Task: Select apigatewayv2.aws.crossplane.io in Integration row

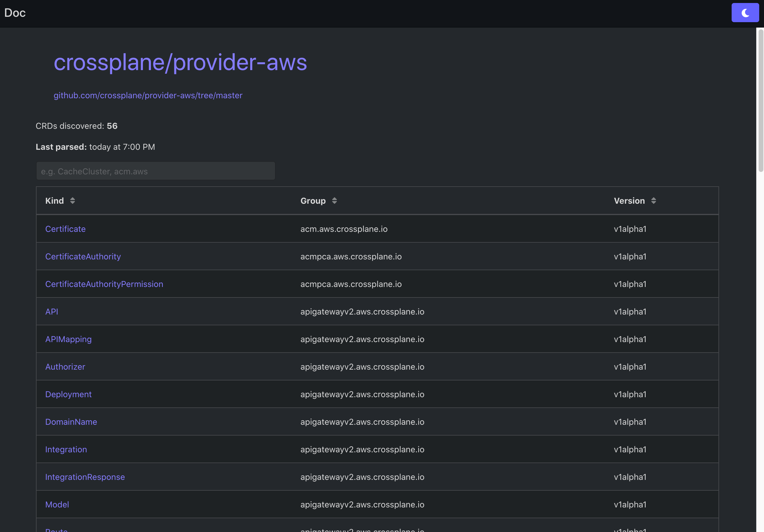Action: point(362,450)
